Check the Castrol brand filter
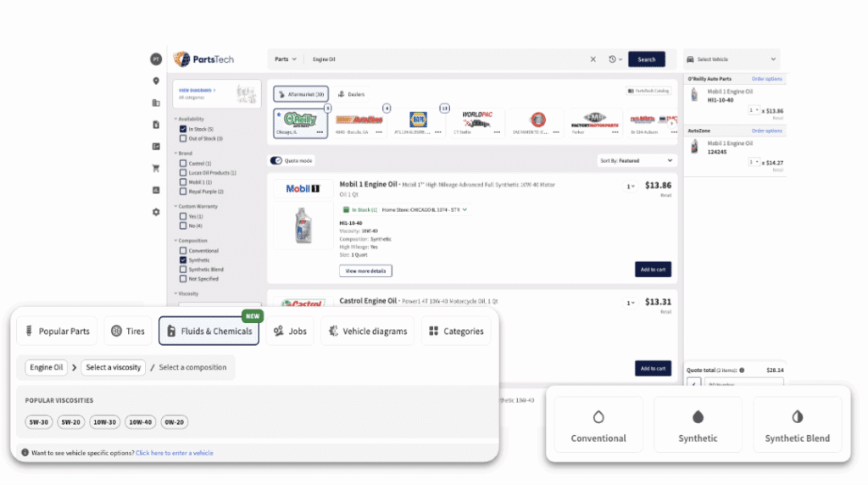The image size is (868, 485). point(183,164)
